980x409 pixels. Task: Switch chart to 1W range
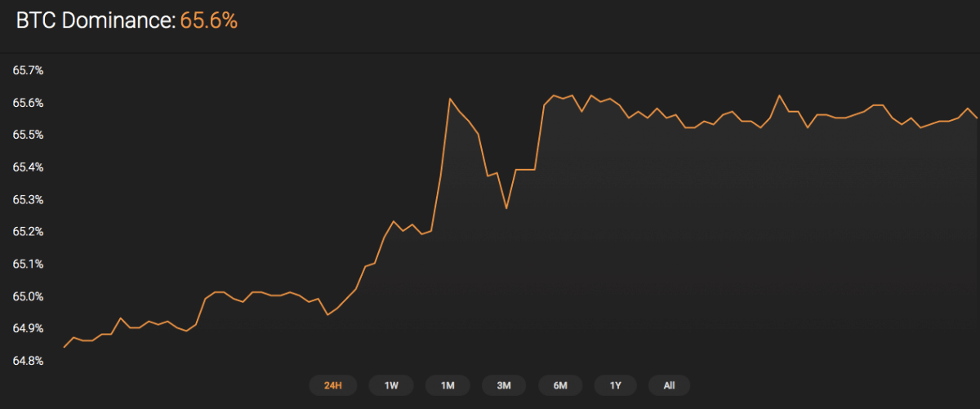point(391,385)
